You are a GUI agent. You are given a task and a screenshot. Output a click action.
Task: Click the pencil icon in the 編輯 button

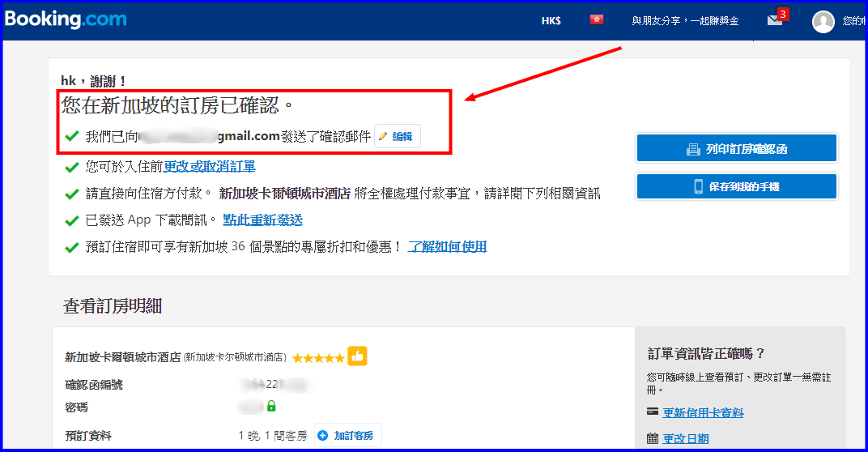[382, 136]
